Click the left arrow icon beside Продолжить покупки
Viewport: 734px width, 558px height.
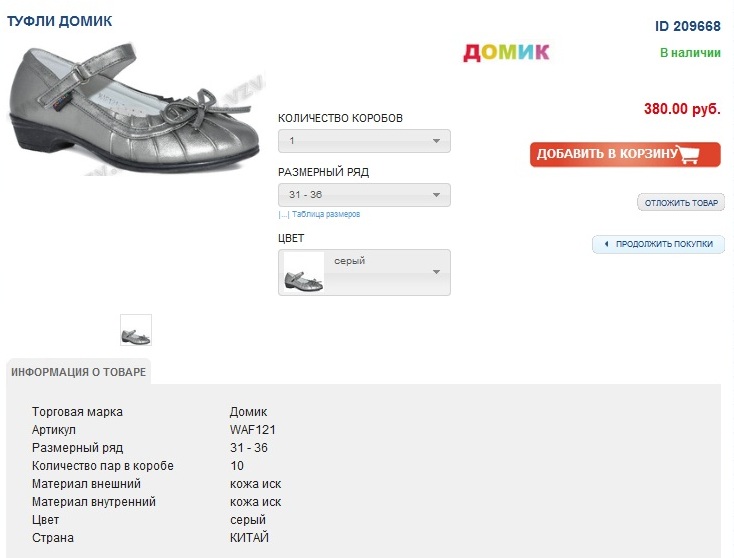(x=605, y=244)
